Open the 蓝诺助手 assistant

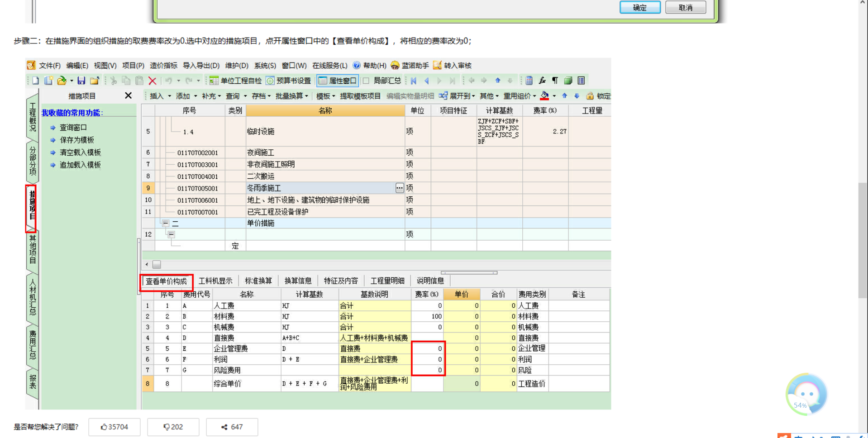[x=410, y=66]
